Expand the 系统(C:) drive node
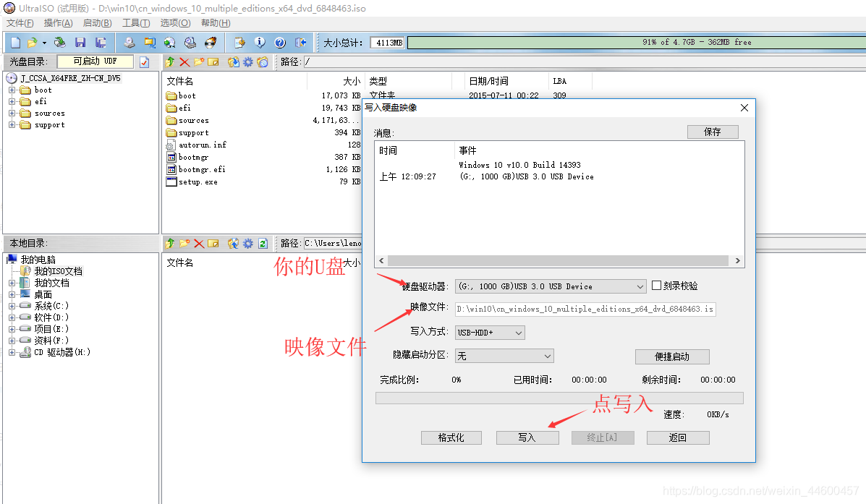 12,306
